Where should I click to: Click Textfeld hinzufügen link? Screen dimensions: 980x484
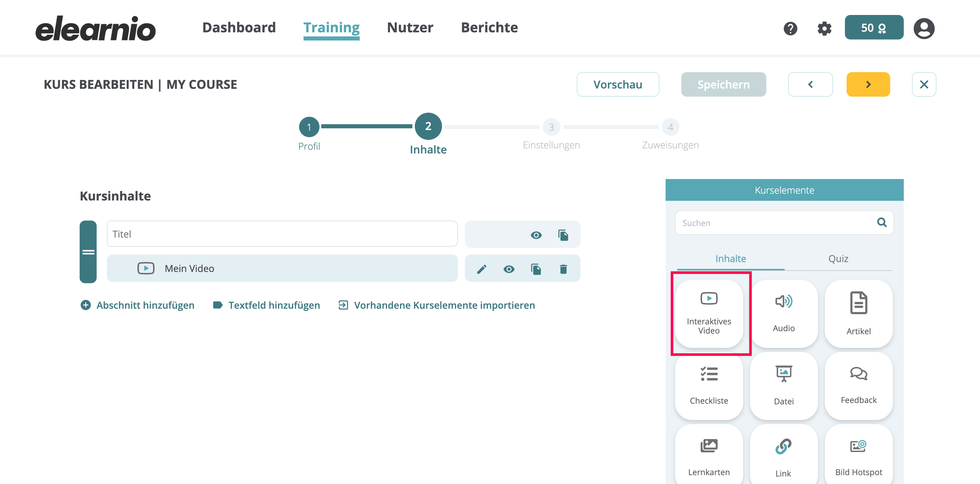click(266, 305)
